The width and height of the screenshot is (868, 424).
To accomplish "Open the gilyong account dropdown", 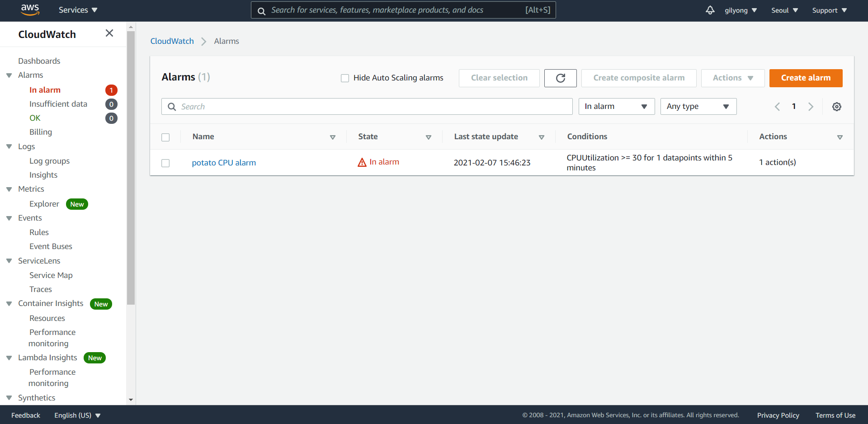I will tap(741, 10).
